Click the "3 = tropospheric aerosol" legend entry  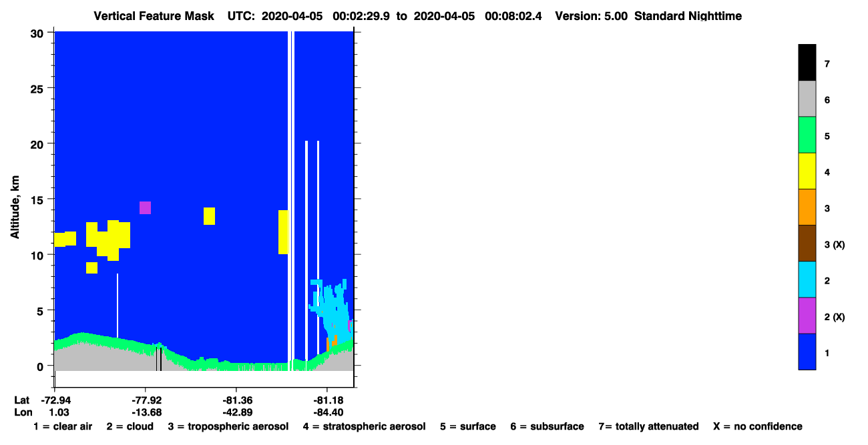[228, 426]
